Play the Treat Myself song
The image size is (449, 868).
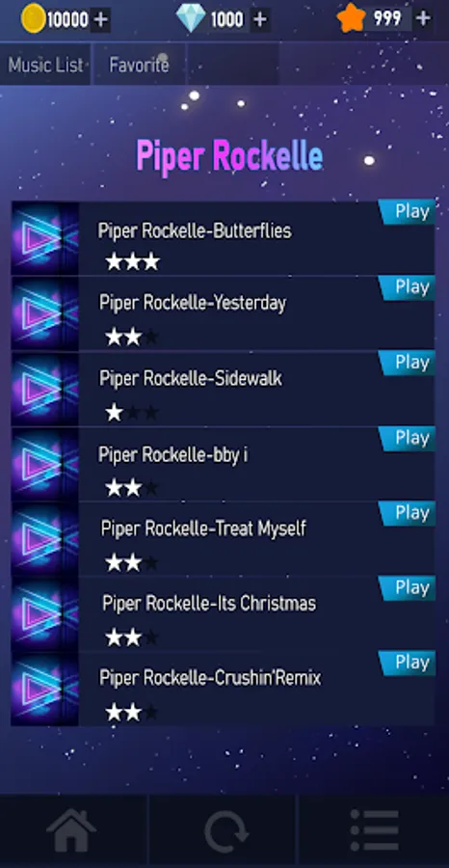point(409,513)
